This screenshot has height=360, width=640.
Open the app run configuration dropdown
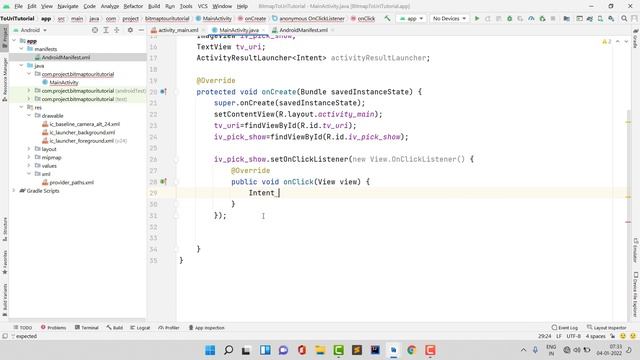[x=411, y=19]
